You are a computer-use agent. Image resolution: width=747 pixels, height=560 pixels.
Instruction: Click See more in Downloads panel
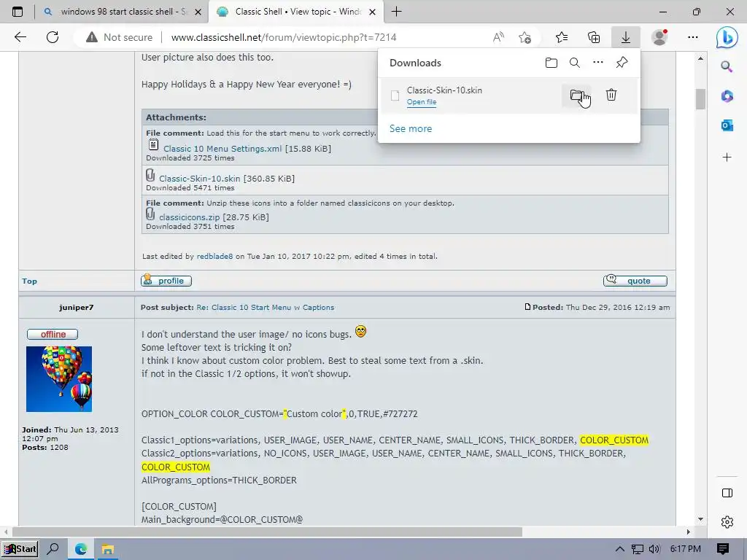click(x=411, y=128)
